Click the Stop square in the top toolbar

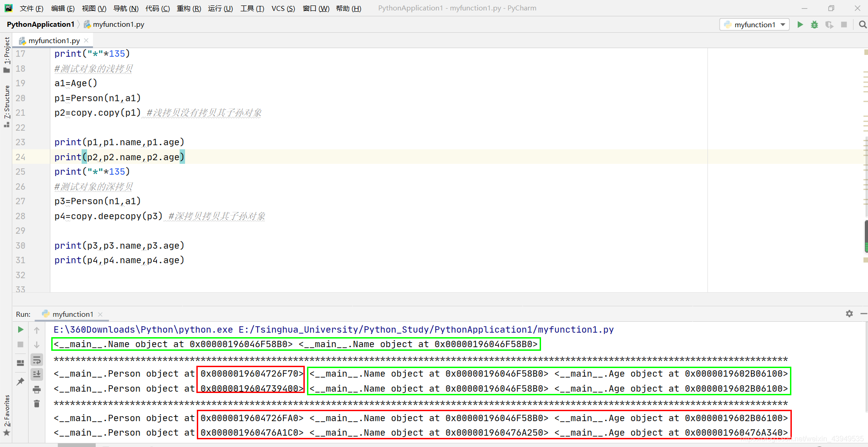click(x=844, y=25)
